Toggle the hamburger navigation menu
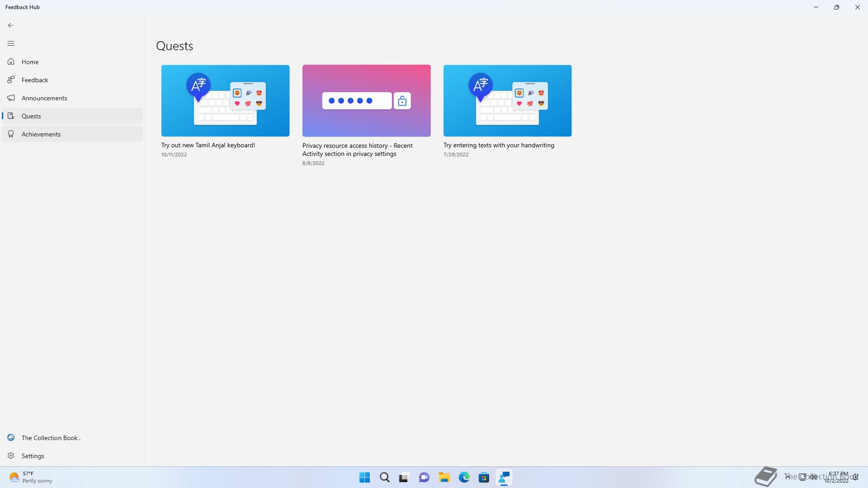Image resolution: width=868 pixels, height=488 pixels. tap(11, 43)
